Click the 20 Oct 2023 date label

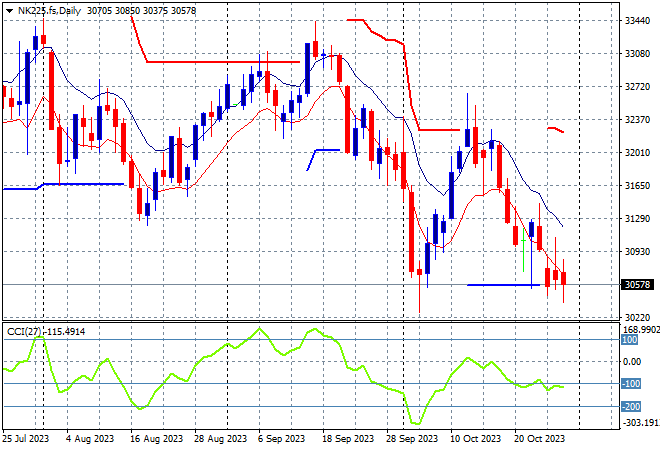coord(539,439)
